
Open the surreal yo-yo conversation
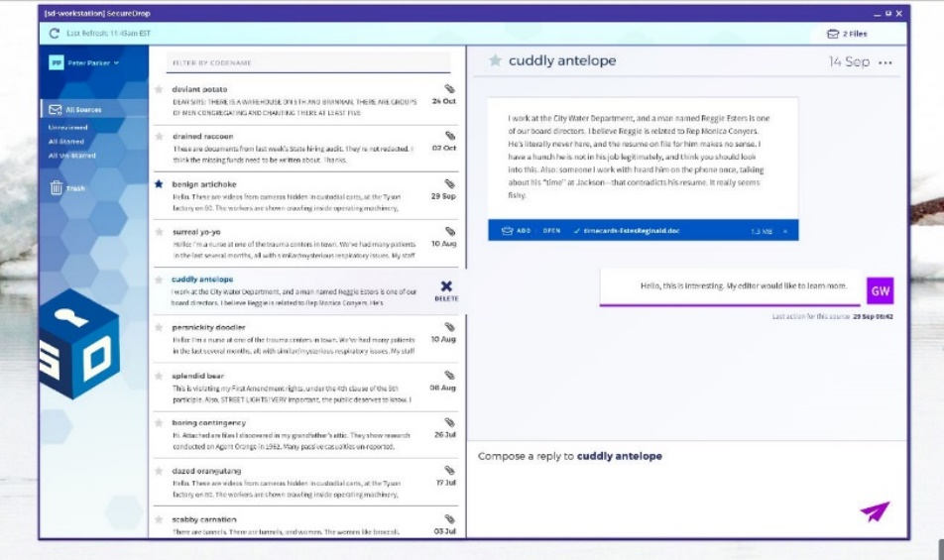tap(305, 244)
